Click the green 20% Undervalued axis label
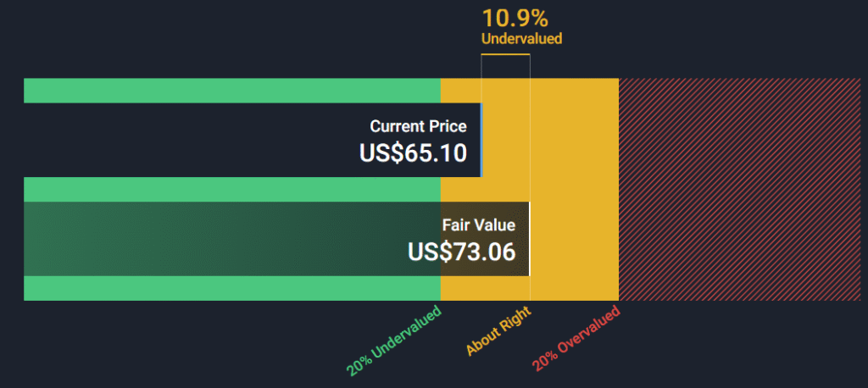Image resolution: width=868 pixels, height=388 pixels. (x=395, y=341)
